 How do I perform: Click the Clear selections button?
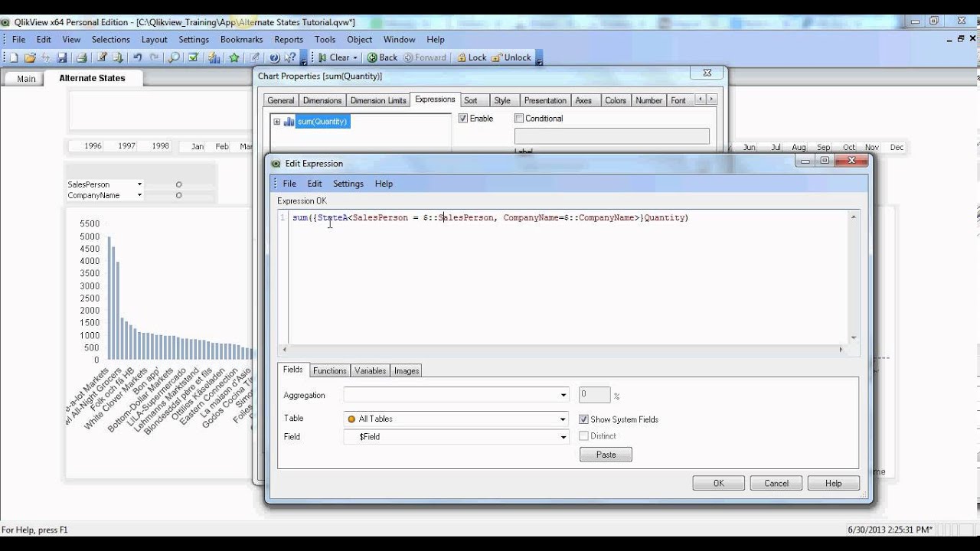[x=334, y=57]
